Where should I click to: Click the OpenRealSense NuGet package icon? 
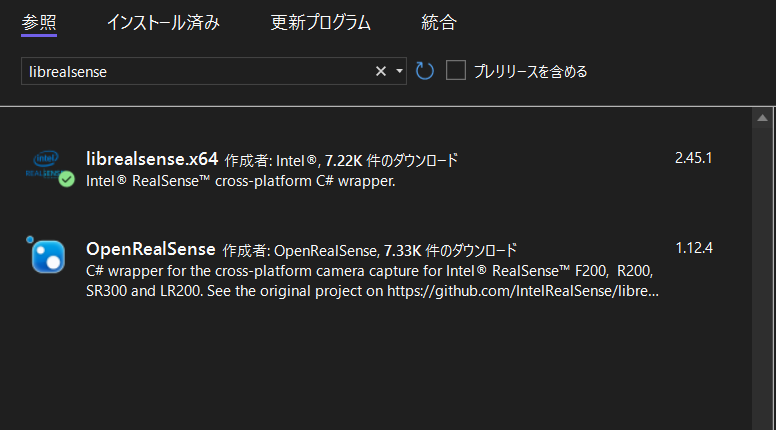(47, 255)
